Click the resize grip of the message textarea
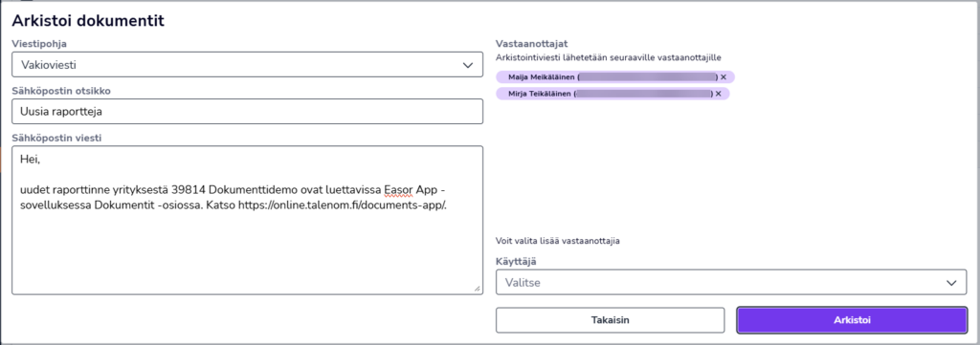Image resolution: width=980 pixels, height=345 pixels. [x=477, y=289]
